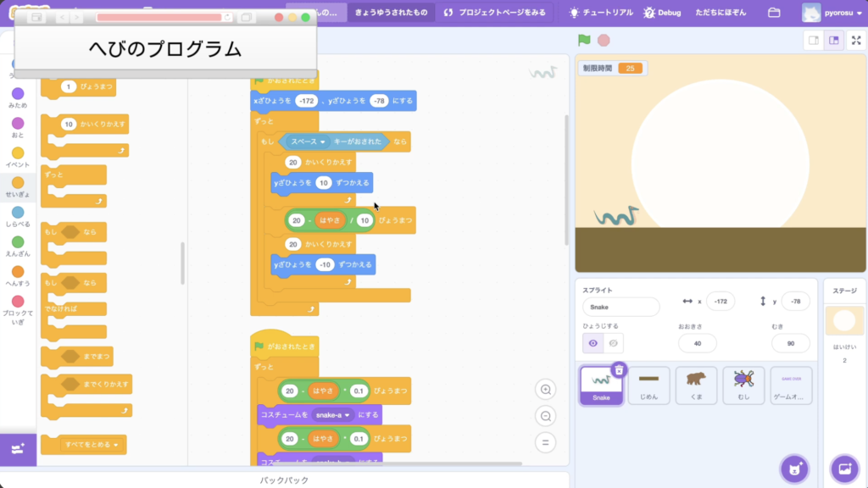868x488 pixels.
Task: Zoom out on the code workspace
Action: point(546,416)
